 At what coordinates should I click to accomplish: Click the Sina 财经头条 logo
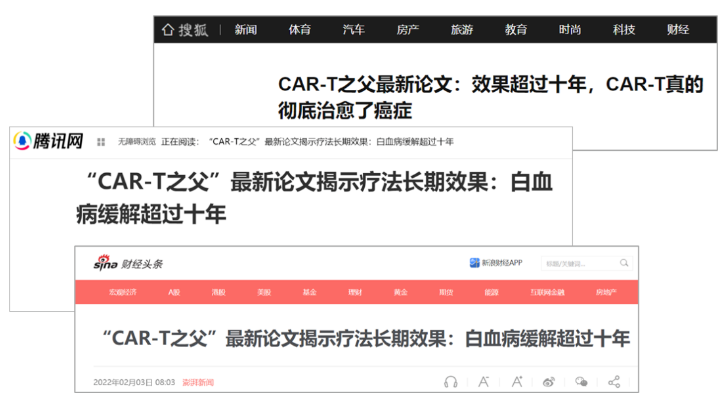tap(127, 263)
